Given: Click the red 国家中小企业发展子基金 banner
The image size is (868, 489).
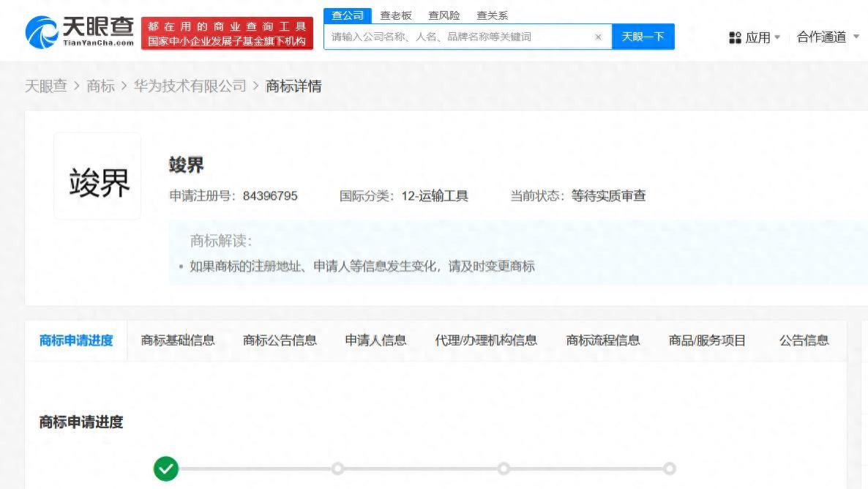Looking at the screenshot, I should pos(227,33).
